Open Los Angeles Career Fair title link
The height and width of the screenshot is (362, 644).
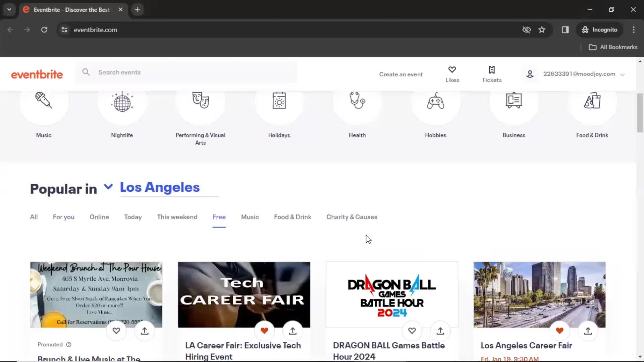(526, 346)
